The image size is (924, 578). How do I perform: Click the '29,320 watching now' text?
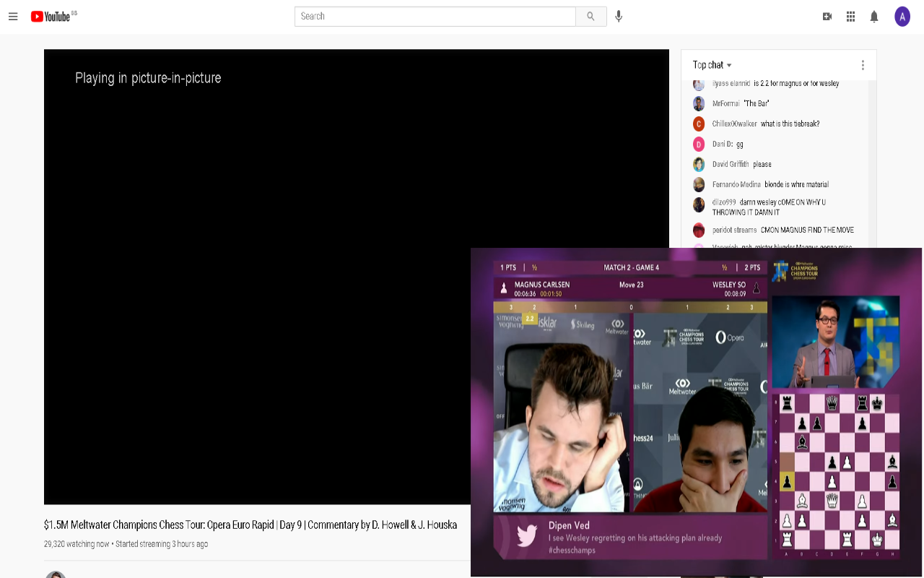click(x=77, y=544)
